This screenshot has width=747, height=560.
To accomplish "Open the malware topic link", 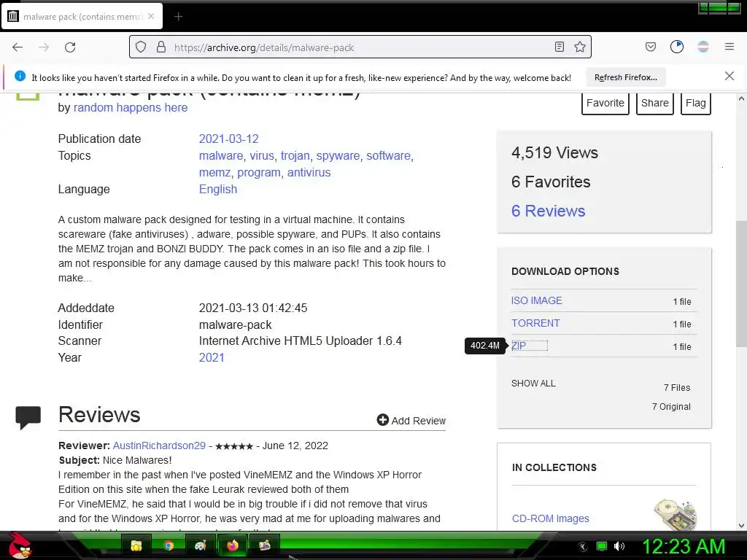I will click(x=220, y=156).
